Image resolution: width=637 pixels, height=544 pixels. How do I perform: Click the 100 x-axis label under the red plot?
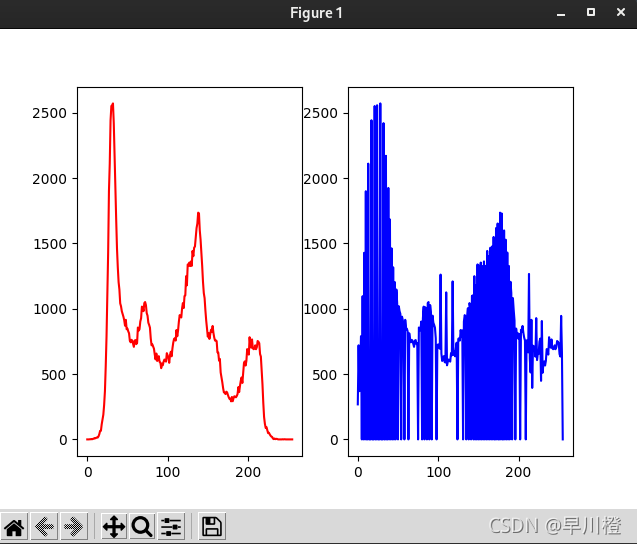click(x=168, y=472)
